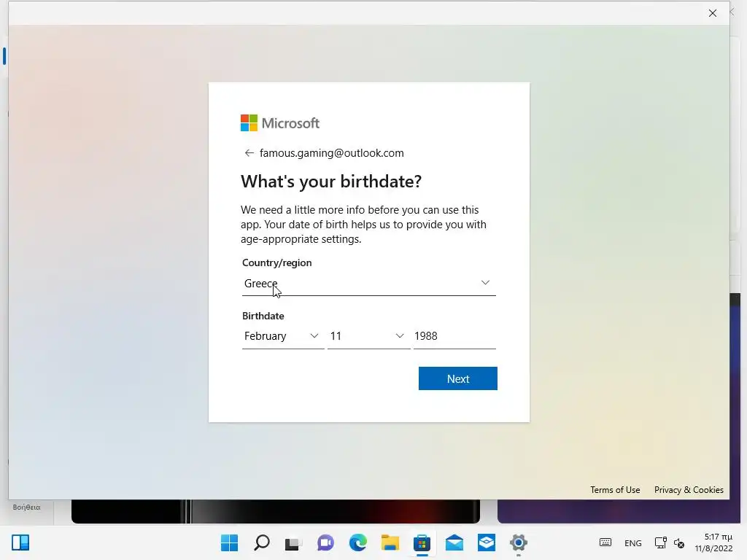Screen dimensions: 747x560
Task: Switch to Microsoft Store in the taskbar
Action: click(x=422, y=542)
